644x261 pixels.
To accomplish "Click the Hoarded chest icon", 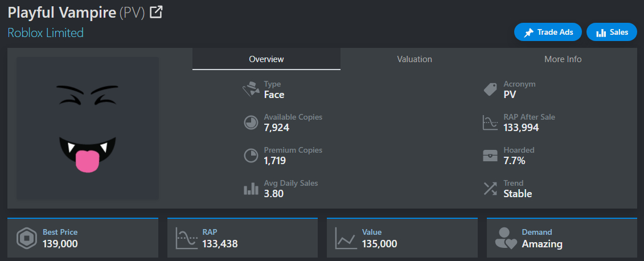I will 490,156.
